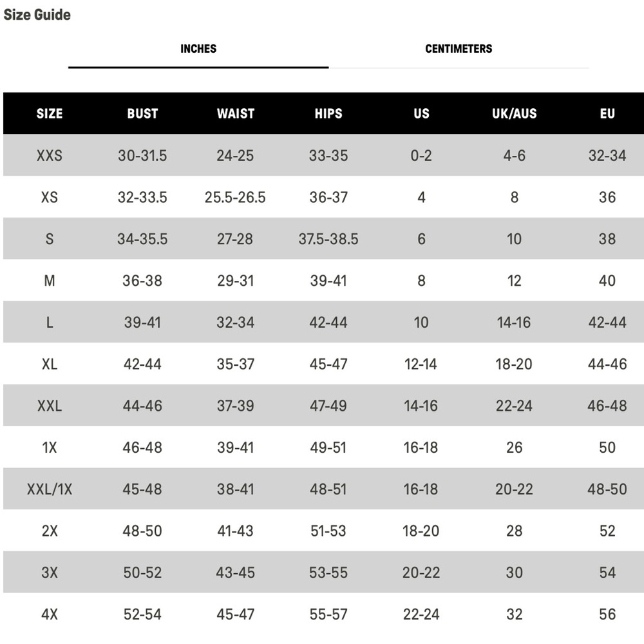Click the EU column header
The image size is (644, 644).
[607, 114]
